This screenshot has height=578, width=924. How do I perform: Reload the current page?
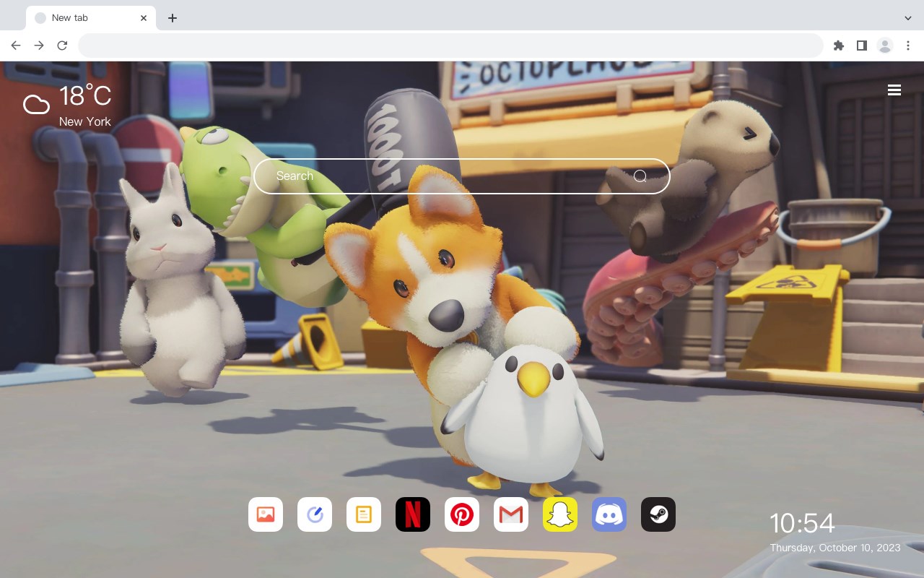point(62,46)
